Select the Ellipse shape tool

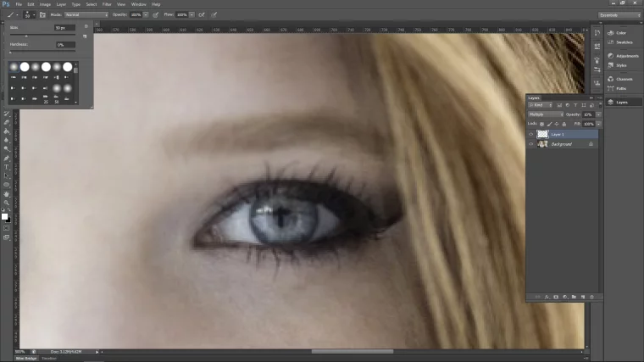pos(6,185)
